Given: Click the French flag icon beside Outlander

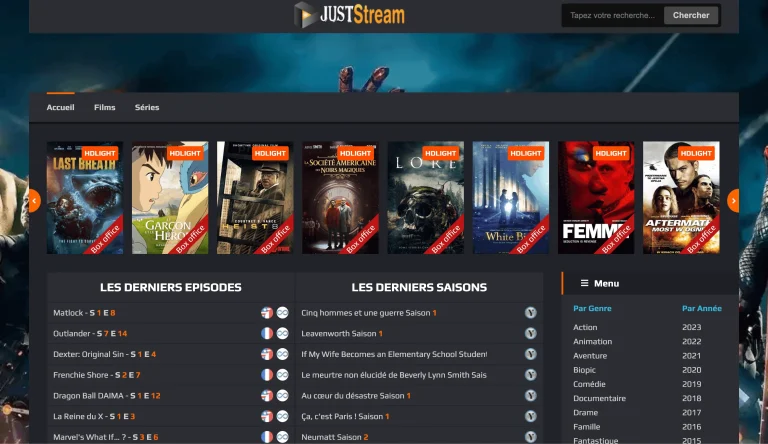Looking at the screenshot, I should pyautogui.click(x=267, y=334).
